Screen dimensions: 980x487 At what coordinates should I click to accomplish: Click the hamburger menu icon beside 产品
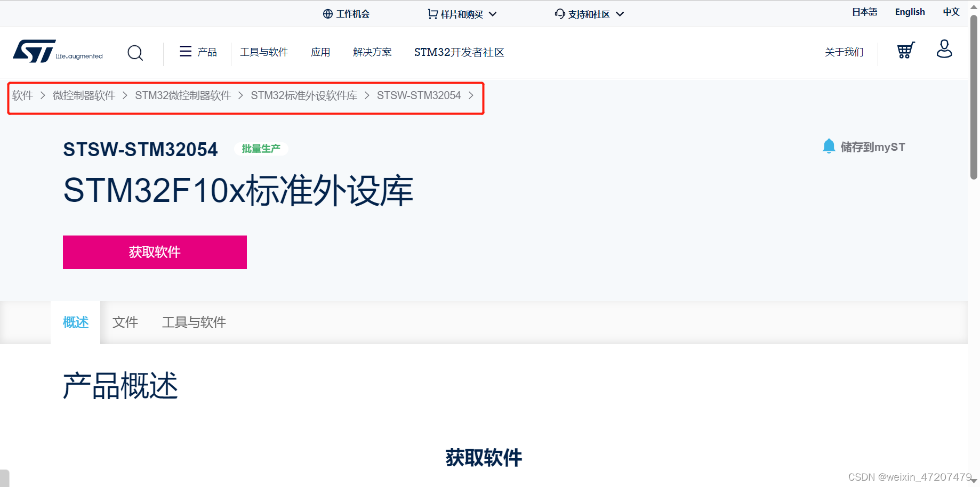(186, 51)
